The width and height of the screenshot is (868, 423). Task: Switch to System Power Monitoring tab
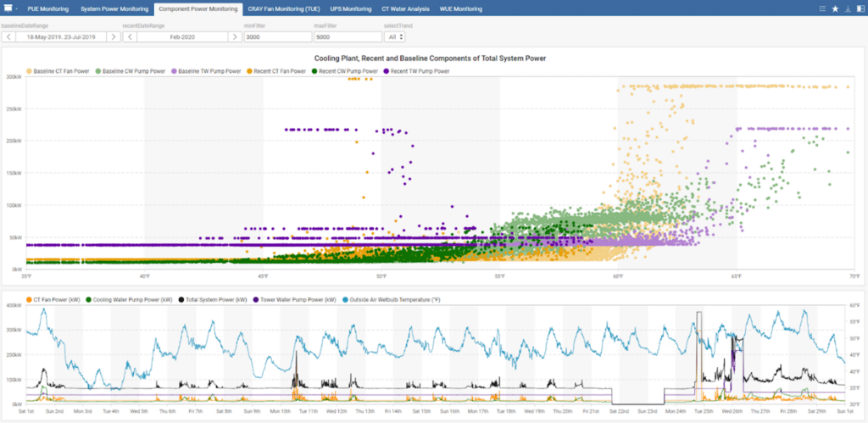pyautogui.click(x=114, y=8)
